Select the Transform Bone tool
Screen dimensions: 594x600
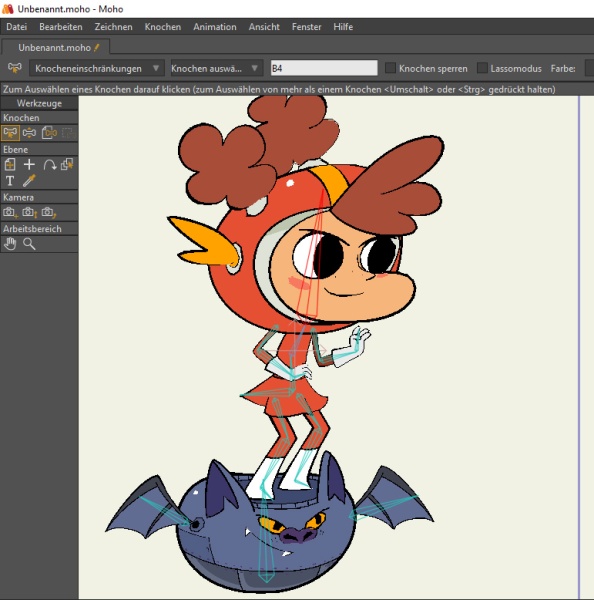pyautogui.click(x=29, y=133)
